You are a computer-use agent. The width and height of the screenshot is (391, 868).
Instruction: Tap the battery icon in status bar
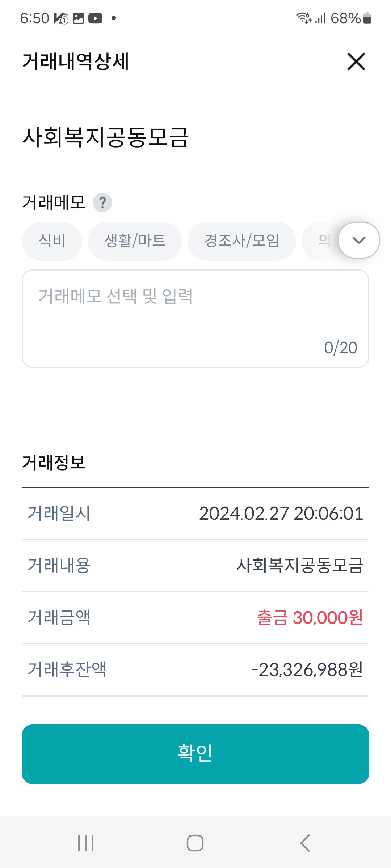pyautogui.click(x=367, y=18)
